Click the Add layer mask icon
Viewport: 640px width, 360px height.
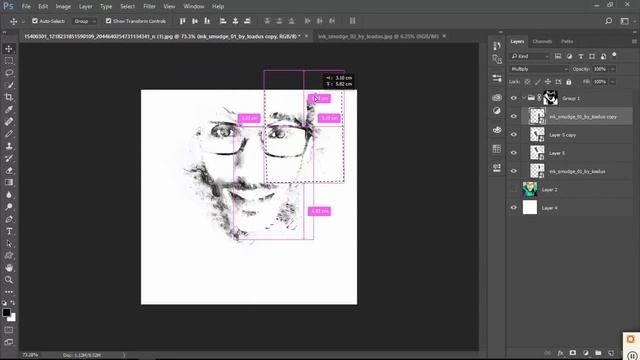[573, 353]
